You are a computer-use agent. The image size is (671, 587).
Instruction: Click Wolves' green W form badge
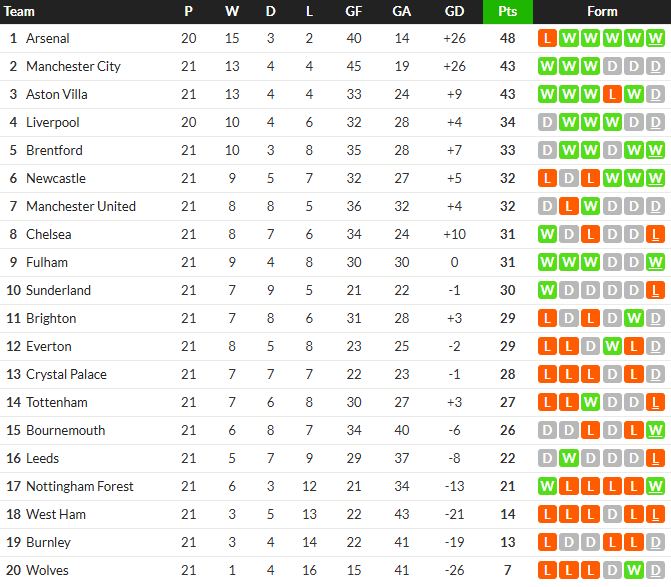(634, 570)
